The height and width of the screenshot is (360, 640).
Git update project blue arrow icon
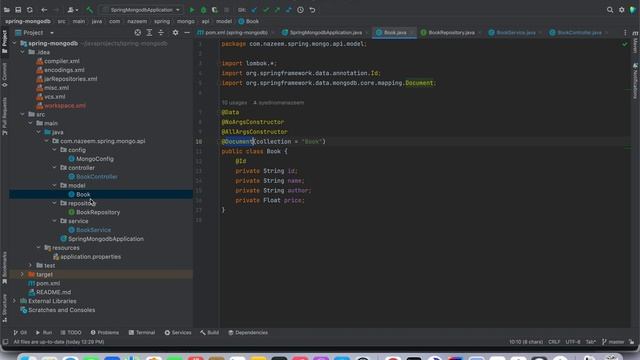coord(254,10)
